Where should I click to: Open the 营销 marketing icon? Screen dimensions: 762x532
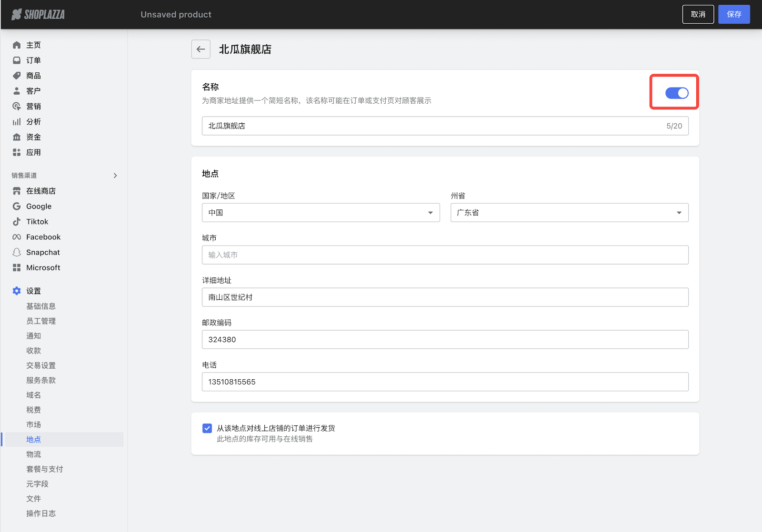(17, 106)
